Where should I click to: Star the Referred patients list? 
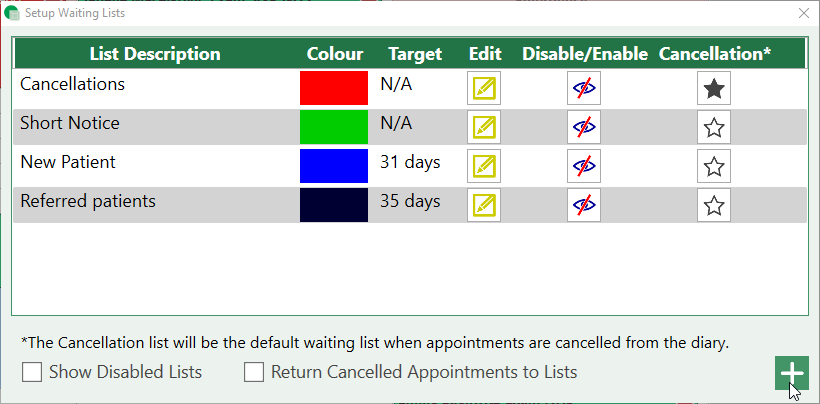pyautogui.click(x=713, y=205)
